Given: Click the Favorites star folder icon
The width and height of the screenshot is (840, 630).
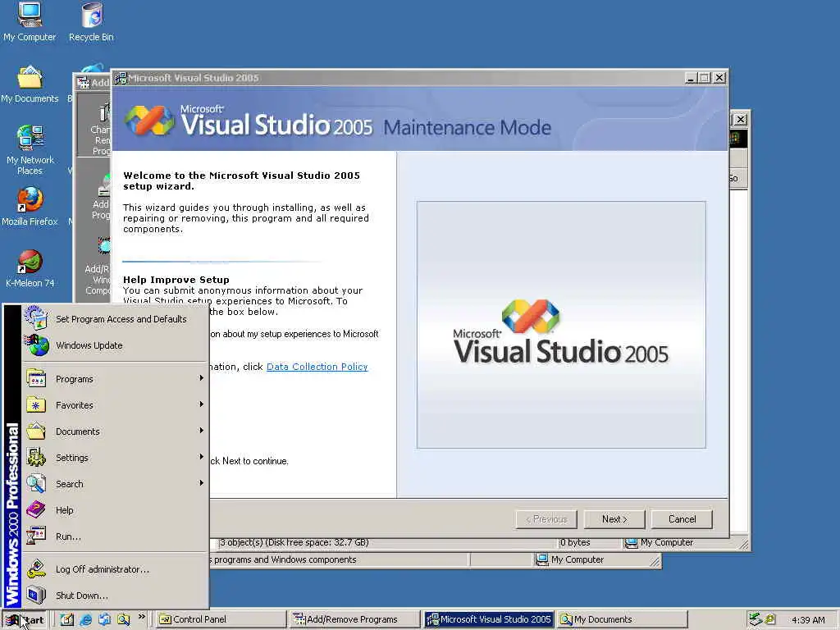Looking at the screenshot, I should (x=36, y=405).
